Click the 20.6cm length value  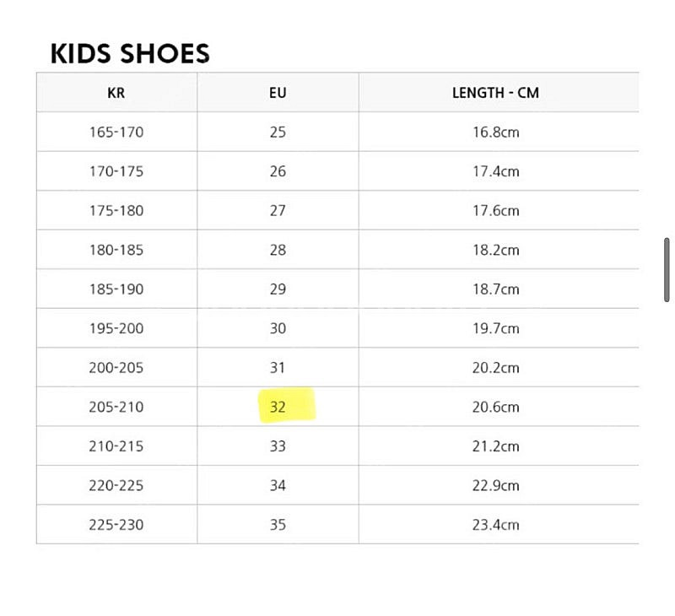click(x=495, y=407)
